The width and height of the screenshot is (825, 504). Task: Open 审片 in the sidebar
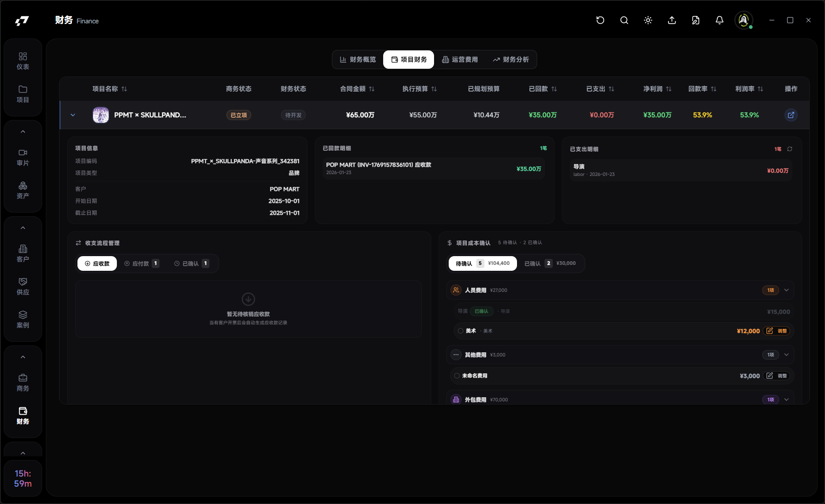(23, 157)
